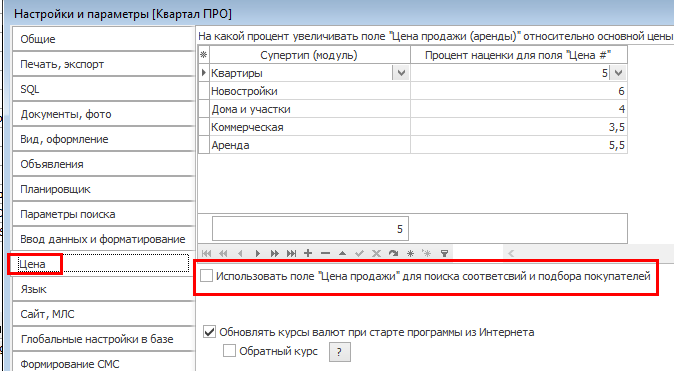Uncheck updating currency rates at startup
Image resolution: width=674 pixels, height=371 pixels.
[x=209, y=332]
